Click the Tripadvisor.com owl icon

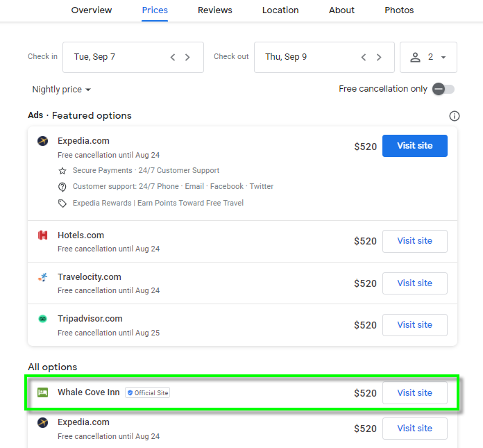[x=43, y=319]
